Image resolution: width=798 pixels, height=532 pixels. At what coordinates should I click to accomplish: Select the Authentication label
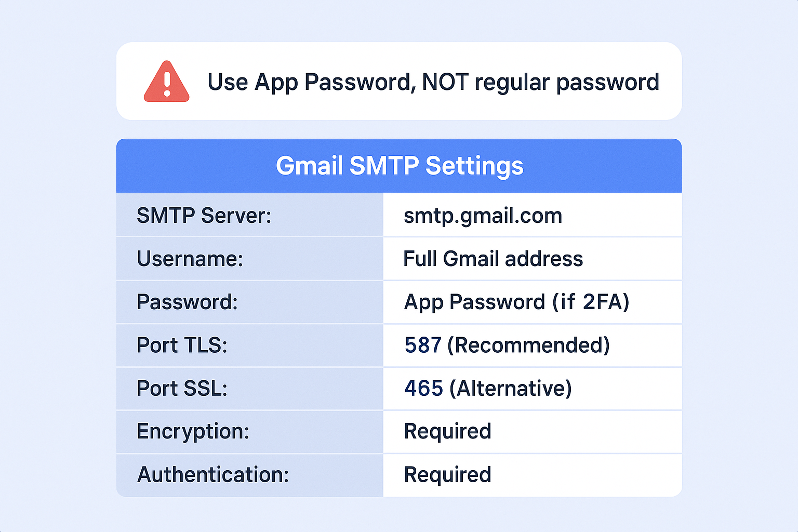(212, 474)
